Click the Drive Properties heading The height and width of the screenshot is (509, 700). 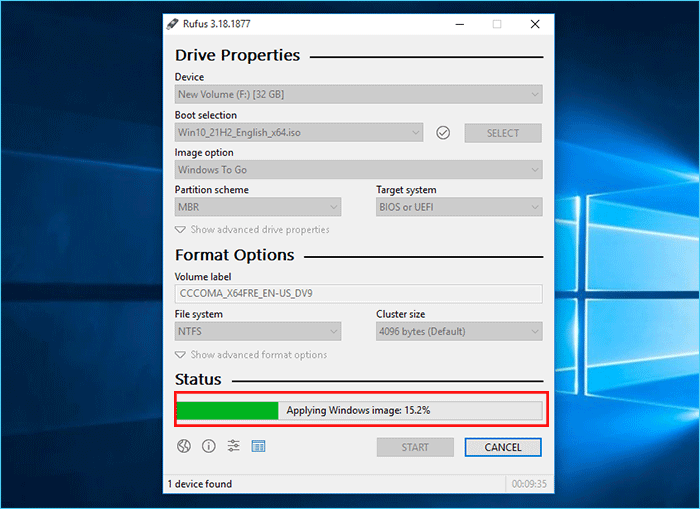point(238,55)
